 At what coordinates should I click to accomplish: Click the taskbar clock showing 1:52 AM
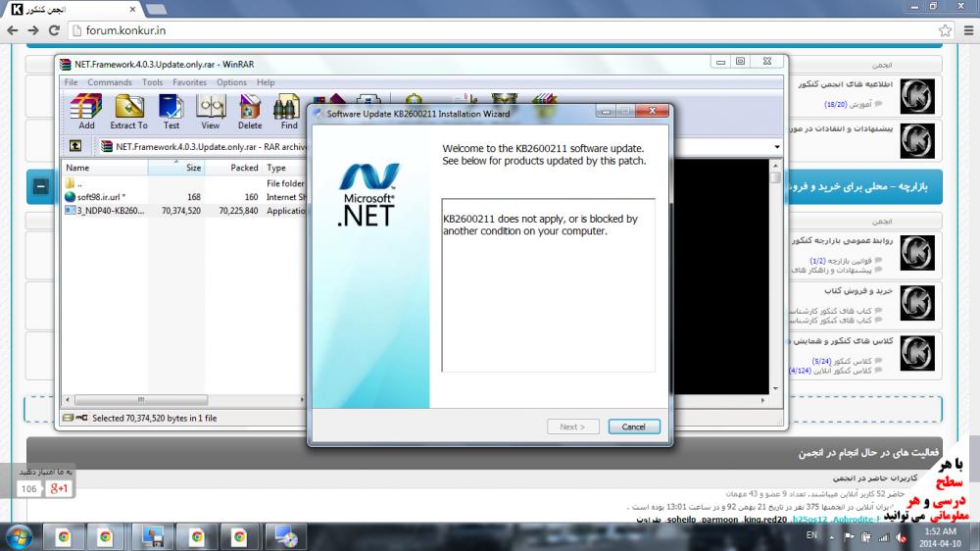tap(940, 537)
